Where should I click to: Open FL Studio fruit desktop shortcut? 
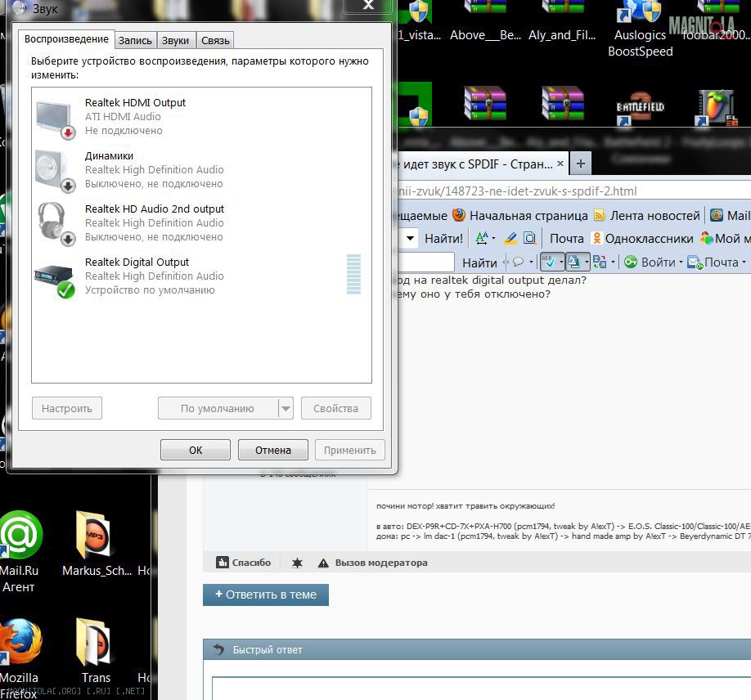click(x=717, y=107)
